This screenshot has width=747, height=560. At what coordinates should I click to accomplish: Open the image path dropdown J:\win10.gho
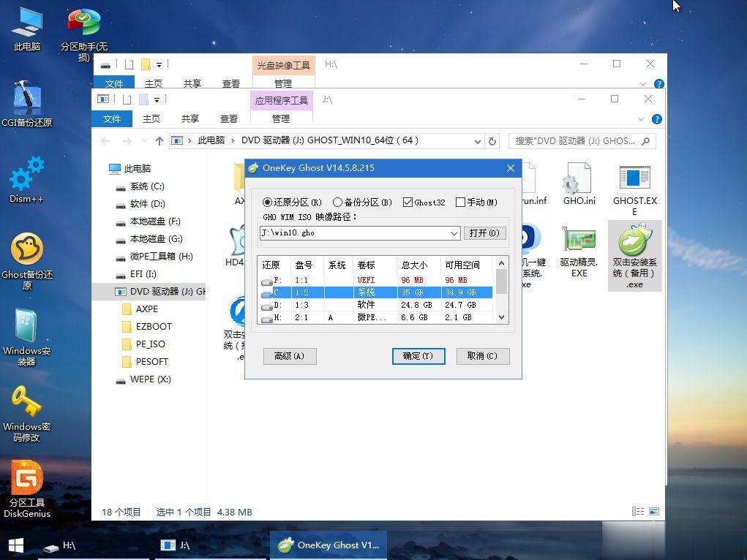(454, 233)
